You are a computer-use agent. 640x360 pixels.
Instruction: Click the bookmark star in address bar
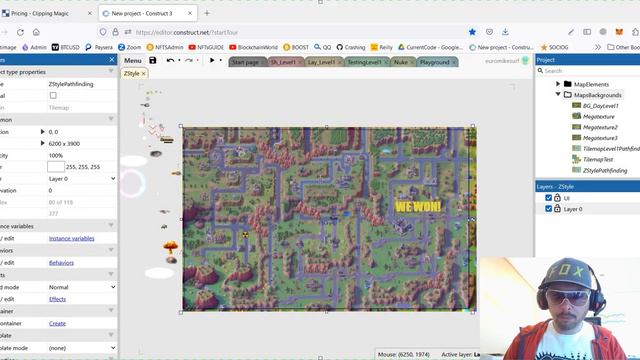pos(472,32)
